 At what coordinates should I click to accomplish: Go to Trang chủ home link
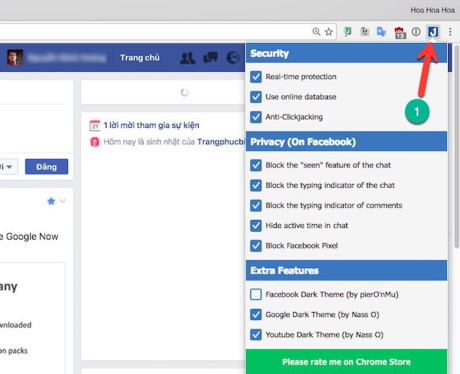tap(140, 58)
